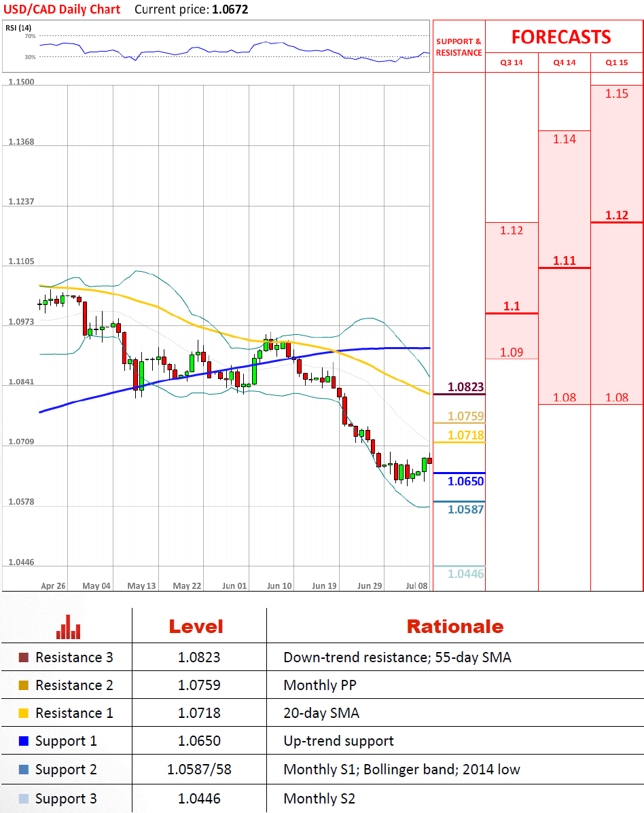Click the 1.0650 support marker beside chart

pos(465,481)
